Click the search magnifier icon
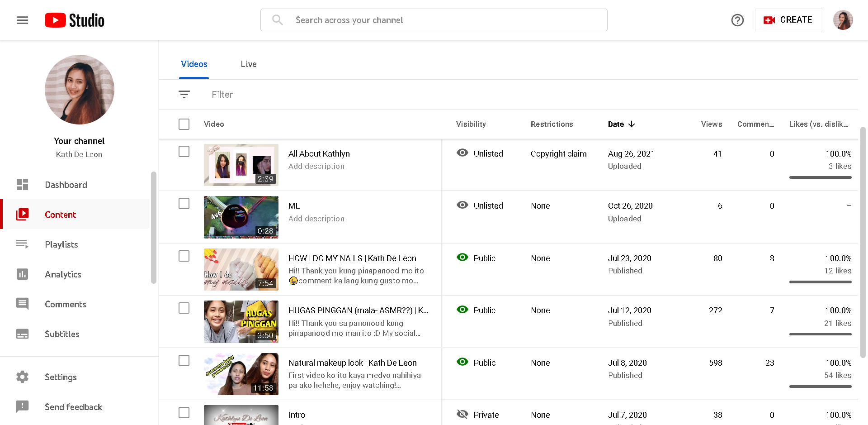The height and width of the screenshot is (425, 868). 278,20
